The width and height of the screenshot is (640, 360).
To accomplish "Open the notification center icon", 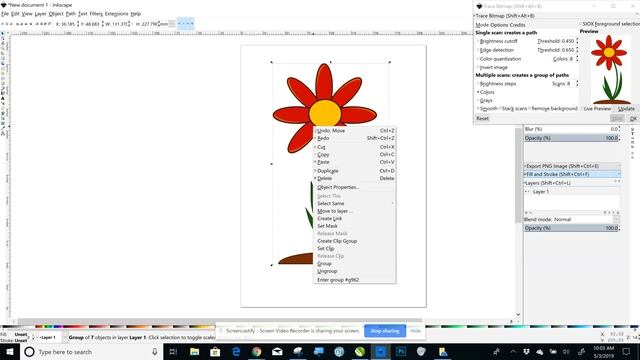I will [626, 351].
